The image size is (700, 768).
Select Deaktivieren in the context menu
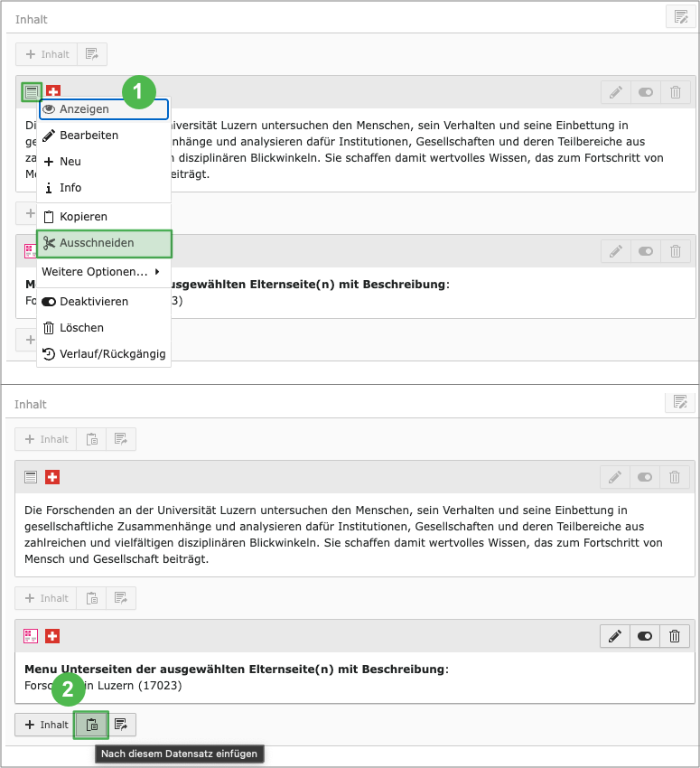pyautogui.click(x=104, y=302)
